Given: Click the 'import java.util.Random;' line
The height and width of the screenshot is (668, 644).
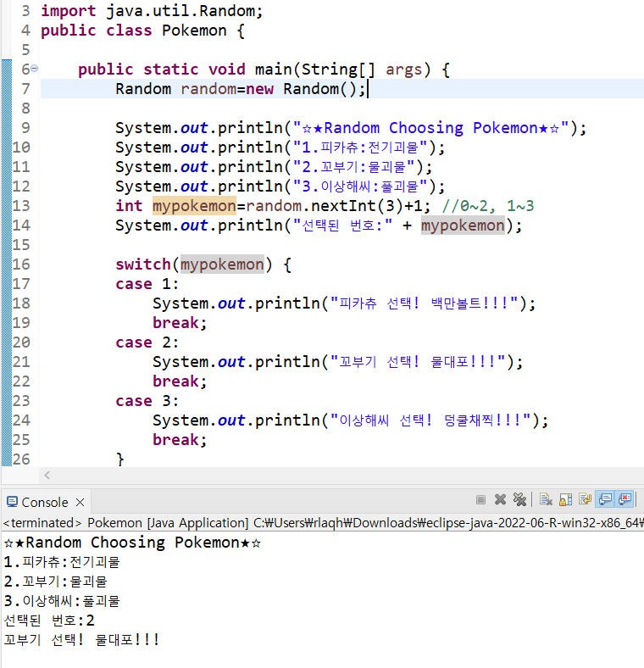Looking at the screenshot, I should click(x=152, y=11).
